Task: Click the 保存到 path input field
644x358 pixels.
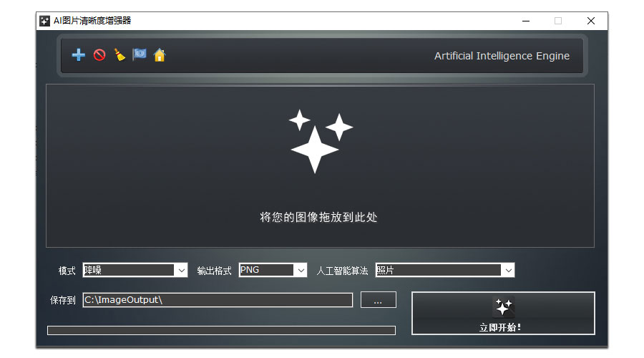Action: (x=218, y=300)
